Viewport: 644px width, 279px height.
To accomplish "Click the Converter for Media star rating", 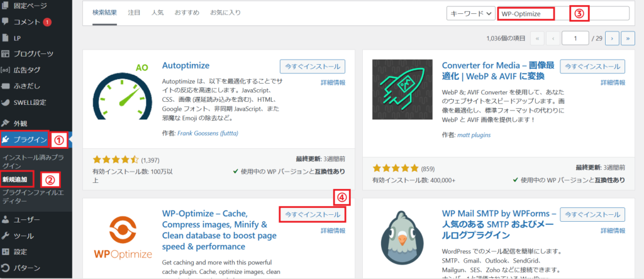I will [x=396, y=168].
